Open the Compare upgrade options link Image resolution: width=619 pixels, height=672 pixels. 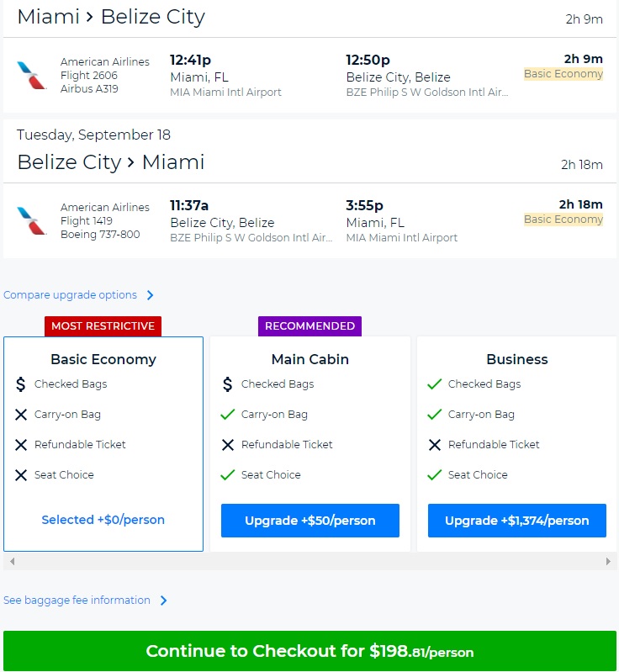[70, 295]
